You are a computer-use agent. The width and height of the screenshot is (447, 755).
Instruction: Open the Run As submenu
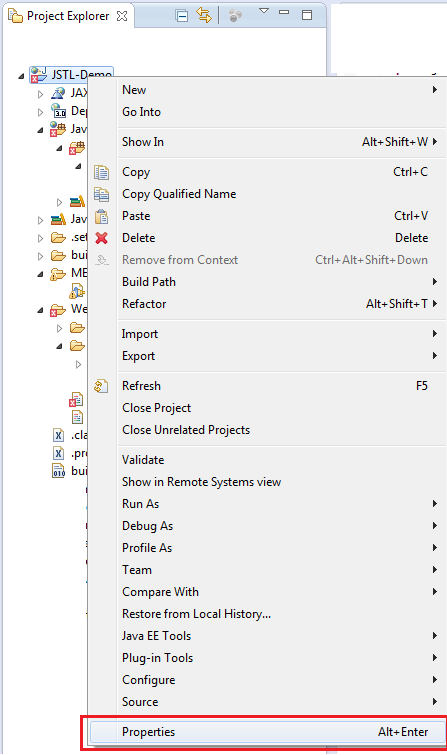tap(267, 504)
